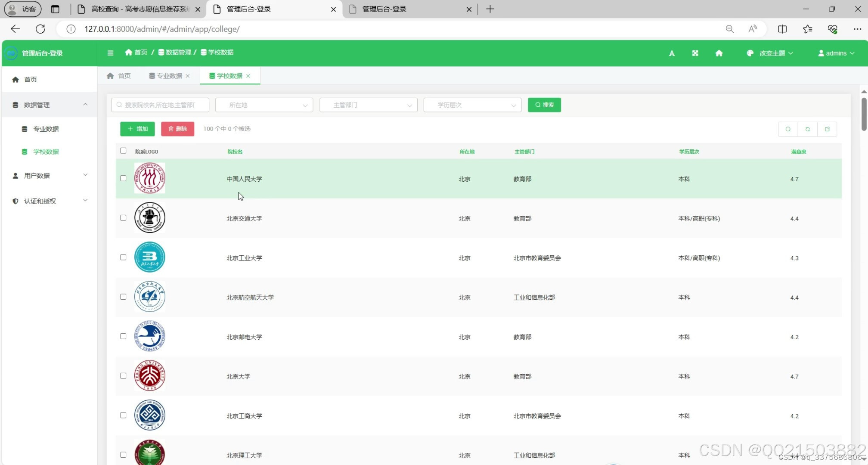Click the table refresh icon button

807,129
